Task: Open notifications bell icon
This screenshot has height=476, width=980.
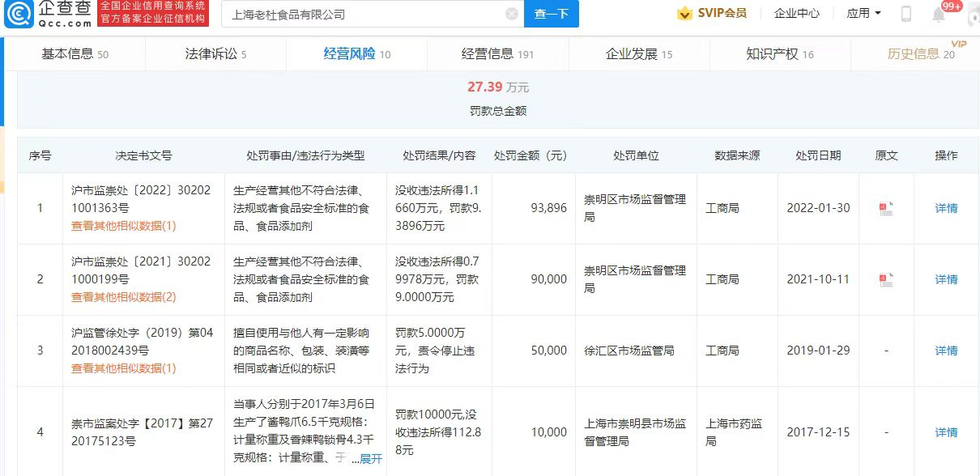Action: point(939,15)
